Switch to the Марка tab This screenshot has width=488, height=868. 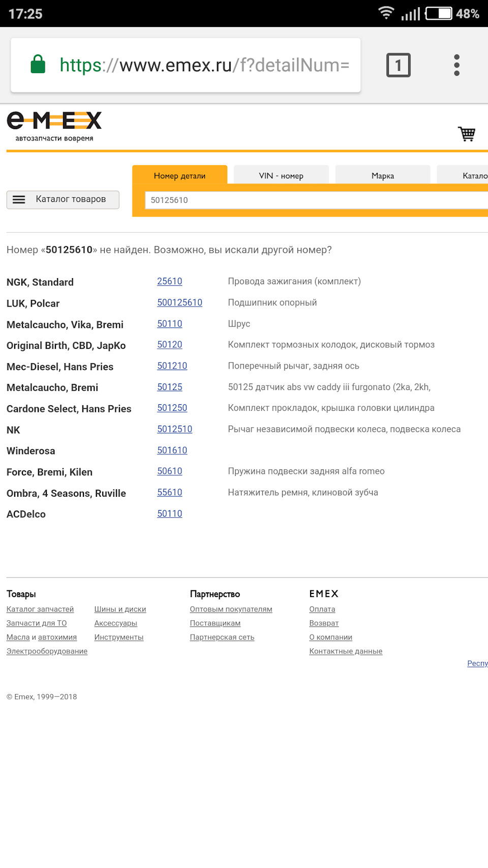[x=383, y=175]
